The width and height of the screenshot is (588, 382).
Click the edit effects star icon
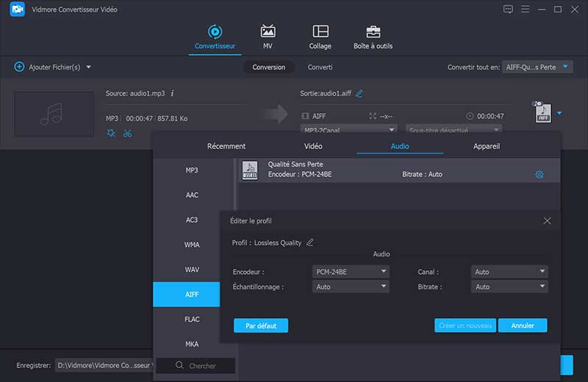pos(110,133)
